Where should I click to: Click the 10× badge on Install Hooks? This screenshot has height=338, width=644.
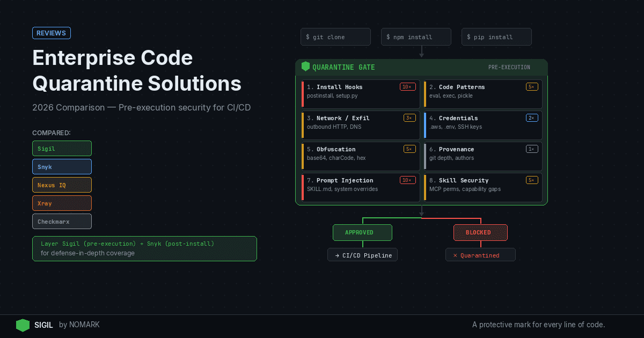pos(408,86)
